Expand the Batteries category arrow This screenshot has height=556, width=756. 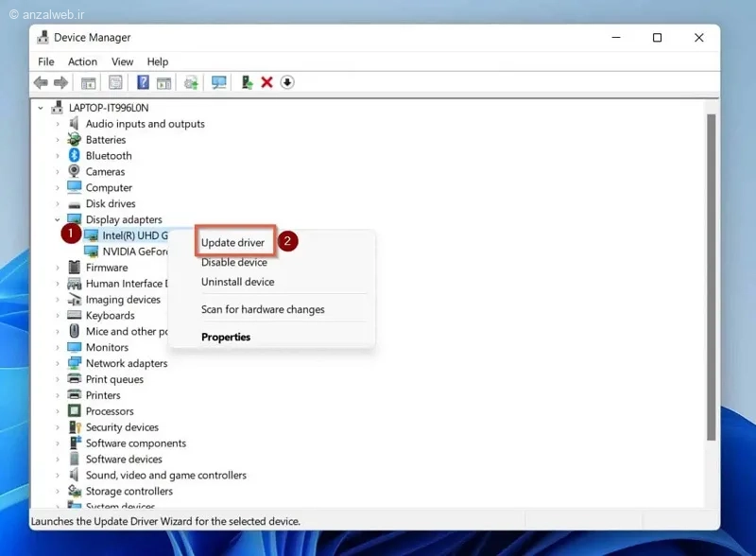(x=58, y=140)
